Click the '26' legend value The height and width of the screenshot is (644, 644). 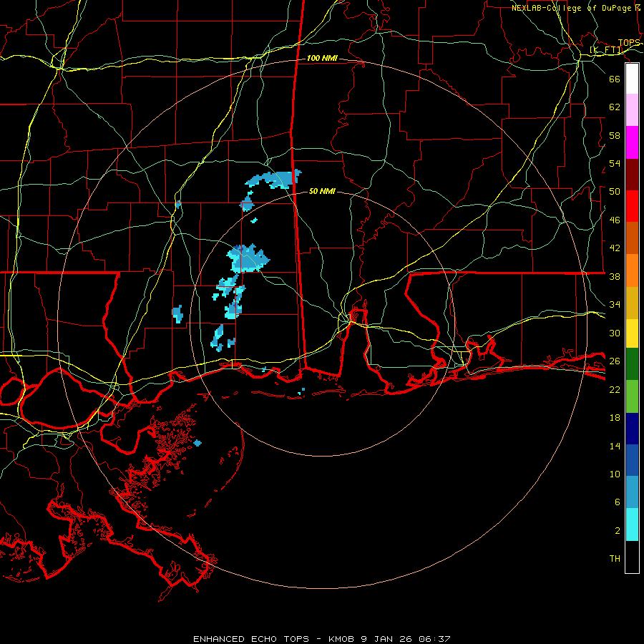coord(615,361)
